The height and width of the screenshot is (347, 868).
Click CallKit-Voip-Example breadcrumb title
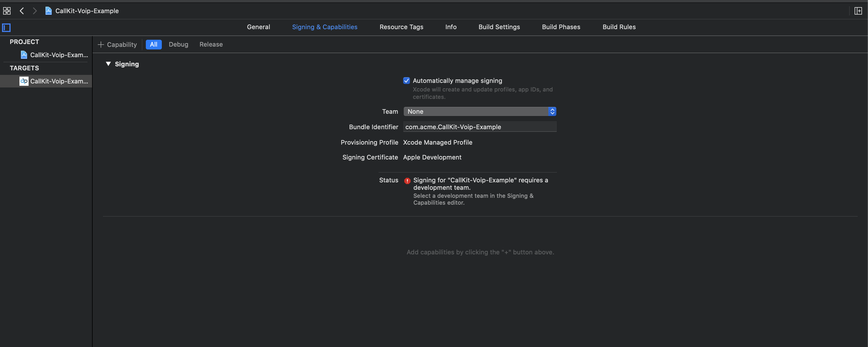(87, 11)
